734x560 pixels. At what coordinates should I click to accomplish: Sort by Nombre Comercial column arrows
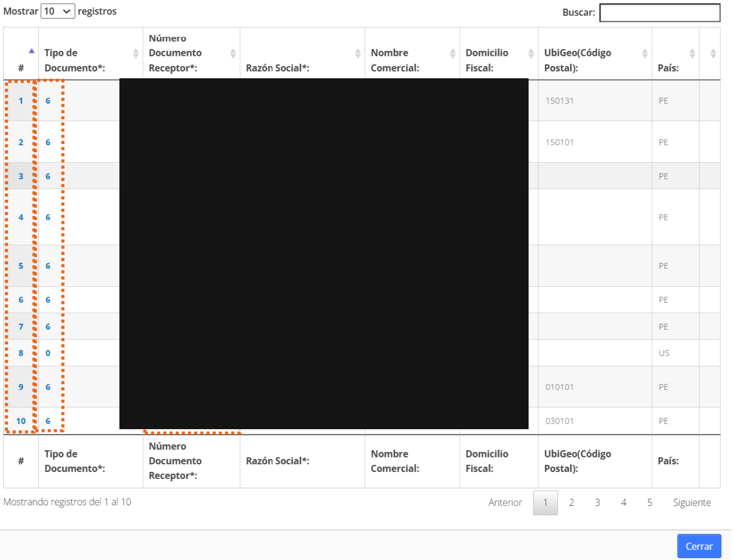(x=452, y=53)
